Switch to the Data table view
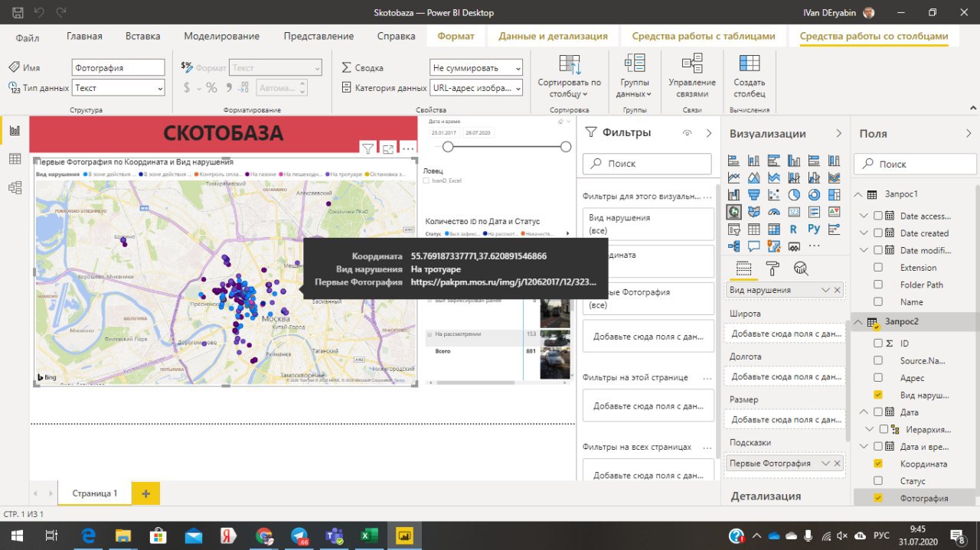This screenshot has height=550, width=980. point(15,159)
